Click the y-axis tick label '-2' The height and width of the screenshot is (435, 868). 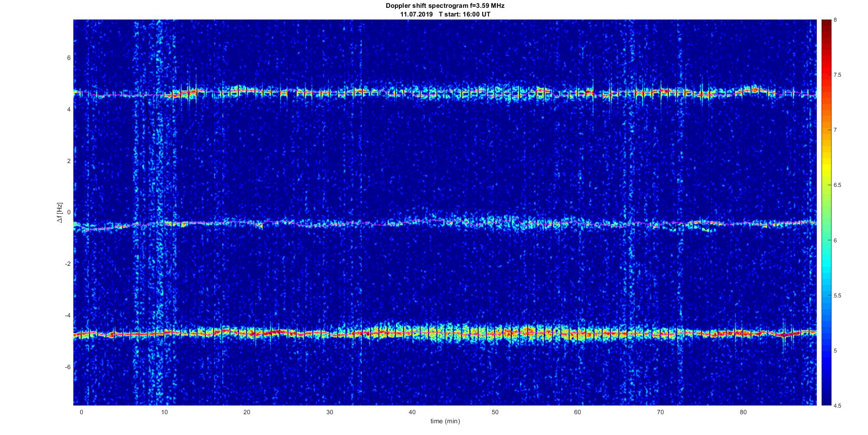click(68, 264)
